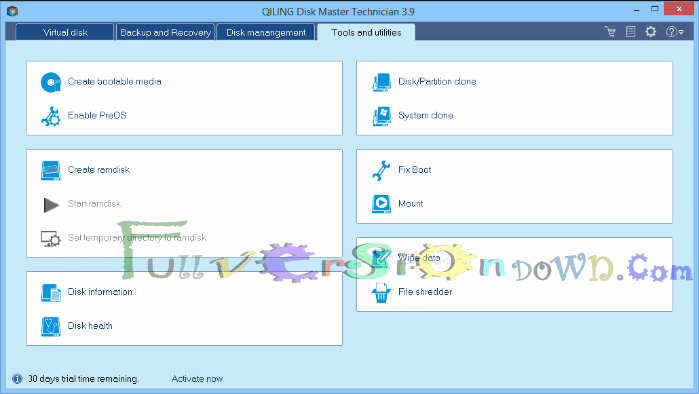The height and width of the screenshot is (394, 699).
Task: Open the shopping cart purchase icon
Action: 610,32
